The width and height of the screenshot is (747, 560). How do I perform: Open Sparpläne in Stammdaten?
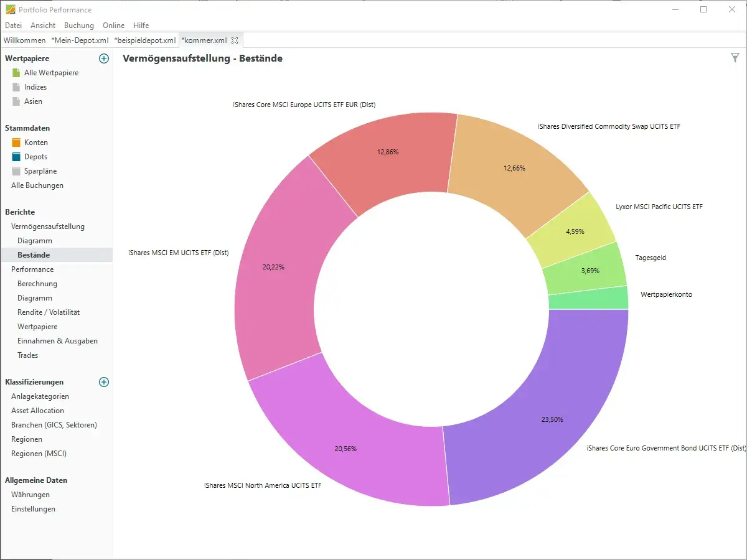tap(40, 171)
